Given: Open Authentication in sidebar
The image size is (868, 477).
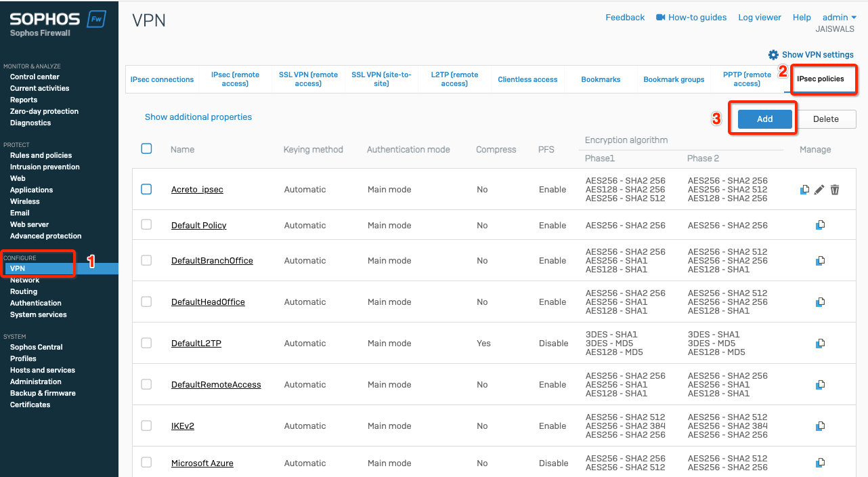Looking at the screenshot, I should pyautogui.click(x=35, y=303).
